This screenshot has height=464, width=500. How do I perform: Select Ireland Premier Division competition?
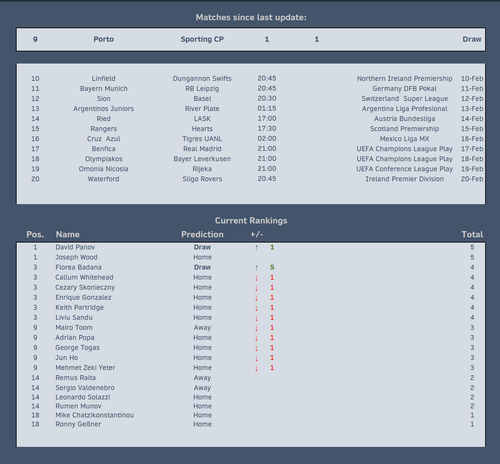(404, 179)
